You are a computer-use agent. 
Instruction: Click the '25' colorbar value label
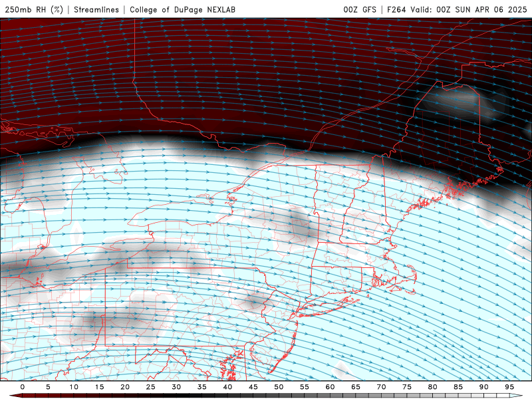click(x=151, y=387)
